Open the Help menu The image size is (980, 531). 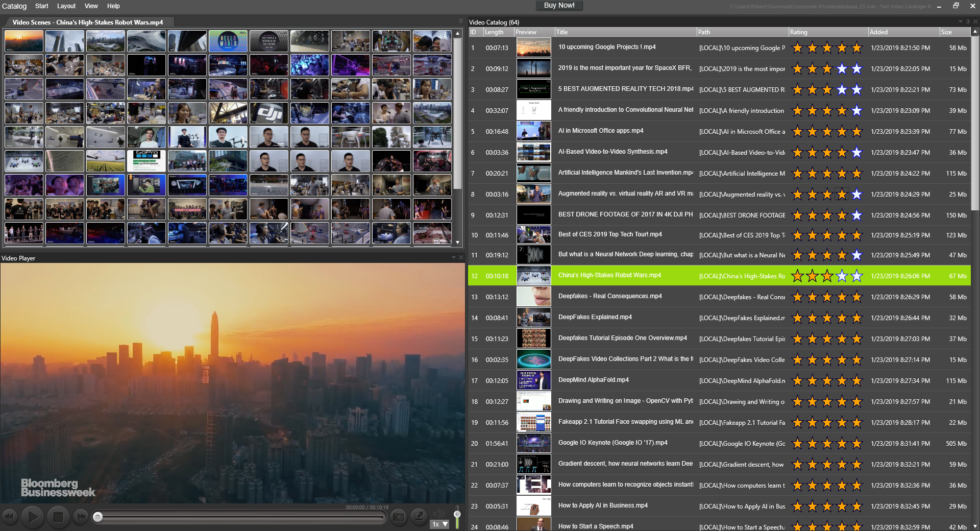[113, 6]
